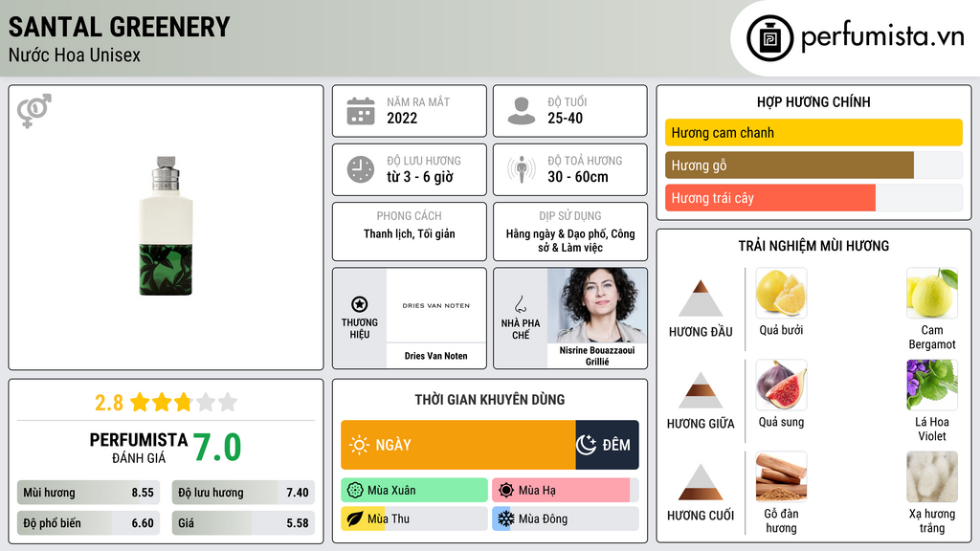Click the perfumista.vn site name

point(882,36)
